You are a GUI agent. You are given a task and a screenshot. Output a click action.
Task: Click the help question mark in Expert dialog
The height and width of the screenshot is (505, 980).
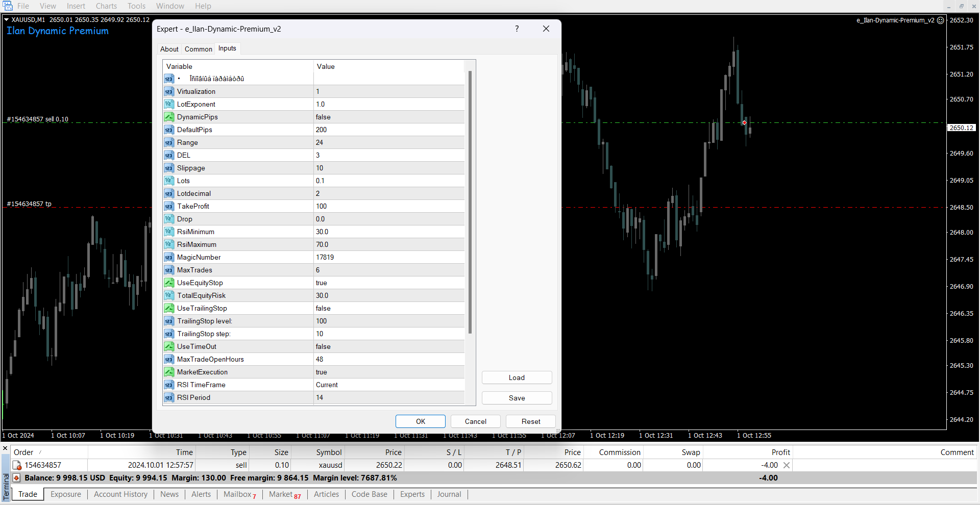tap(517, 29)
